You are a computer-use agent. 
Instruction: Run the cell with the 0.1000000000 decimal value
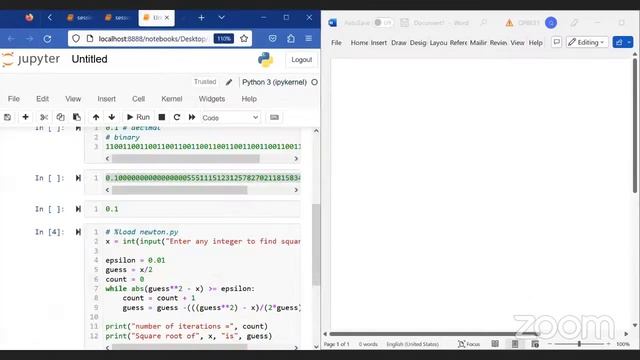click(x=78, y=178)
